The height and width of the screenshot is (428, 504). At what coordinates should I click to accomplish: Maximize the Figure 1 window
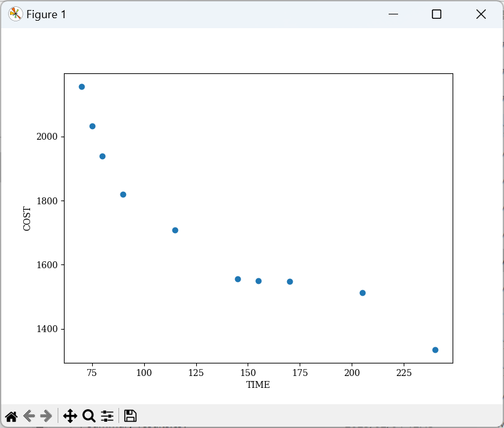(437, 14)
